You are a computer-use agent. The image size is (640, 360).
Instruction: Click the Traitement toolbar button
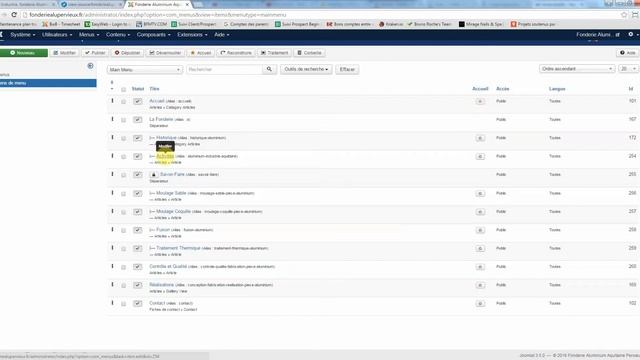coord(275,53)
